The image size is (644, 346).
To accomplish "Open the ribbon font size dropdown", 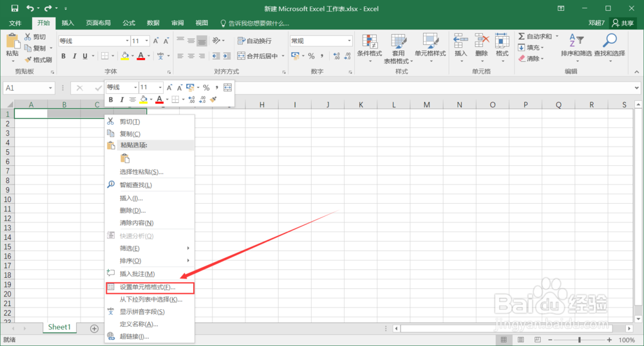I will point(147,41).
